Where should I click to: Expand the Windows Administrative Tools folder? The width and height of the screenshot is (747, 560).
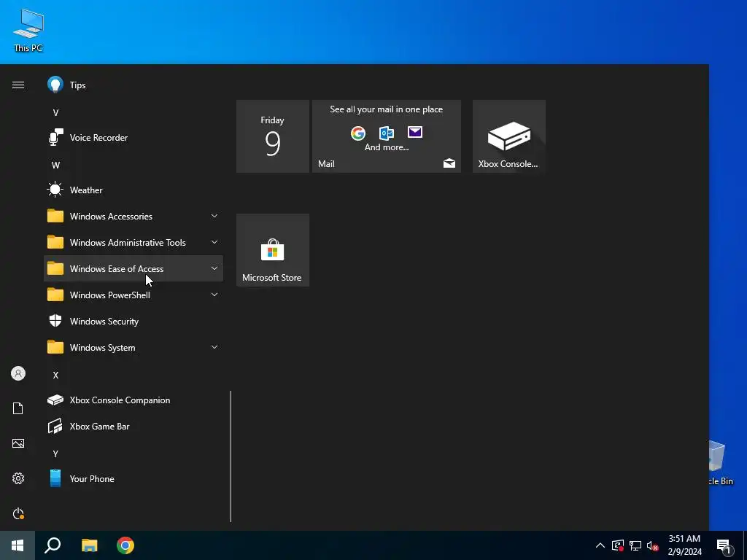coord(133,242)
